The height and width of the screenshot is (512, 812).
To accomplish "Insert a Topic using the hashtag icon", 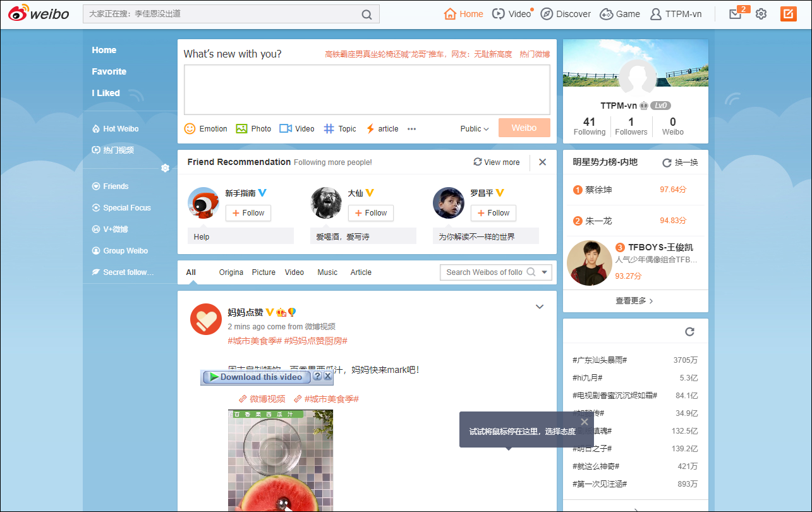I will tap(327, 128).
